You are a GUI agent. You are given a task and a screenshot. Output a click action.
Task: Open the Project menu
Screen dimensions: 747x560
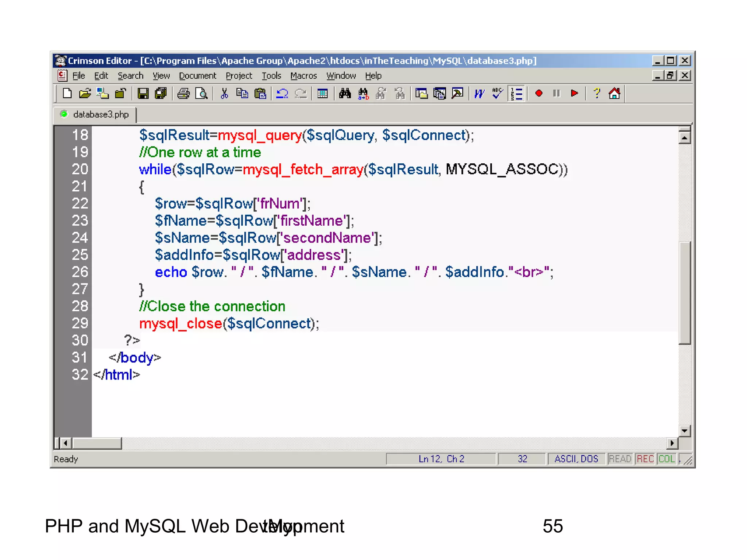pyautogui.click(x=239, y=76)
